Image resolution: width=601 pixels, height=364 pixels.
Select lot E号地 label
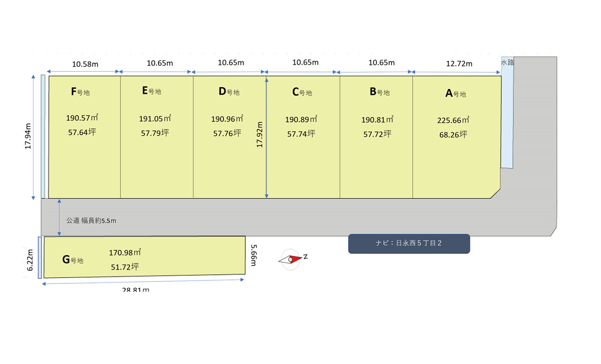coord(152,91)
